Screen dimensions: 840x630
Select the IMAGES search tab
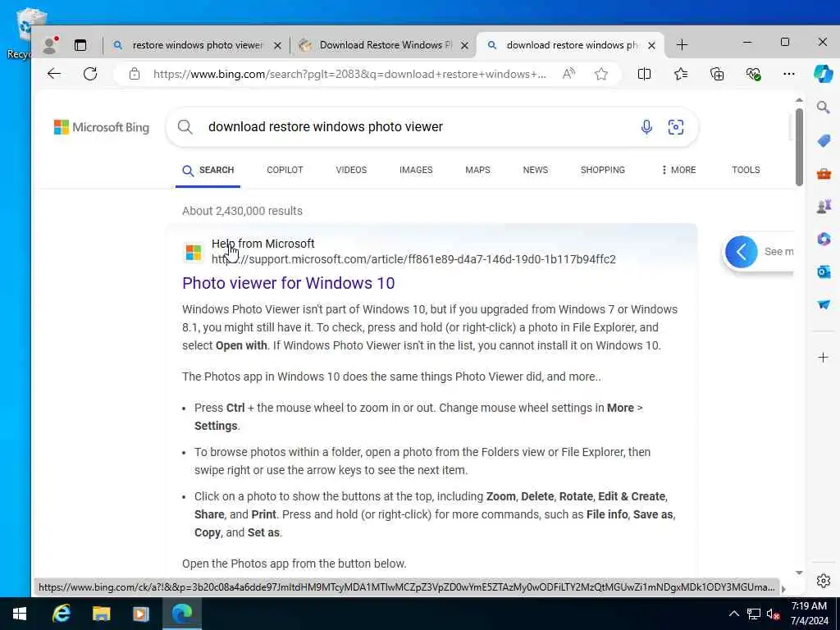(416, 170)
